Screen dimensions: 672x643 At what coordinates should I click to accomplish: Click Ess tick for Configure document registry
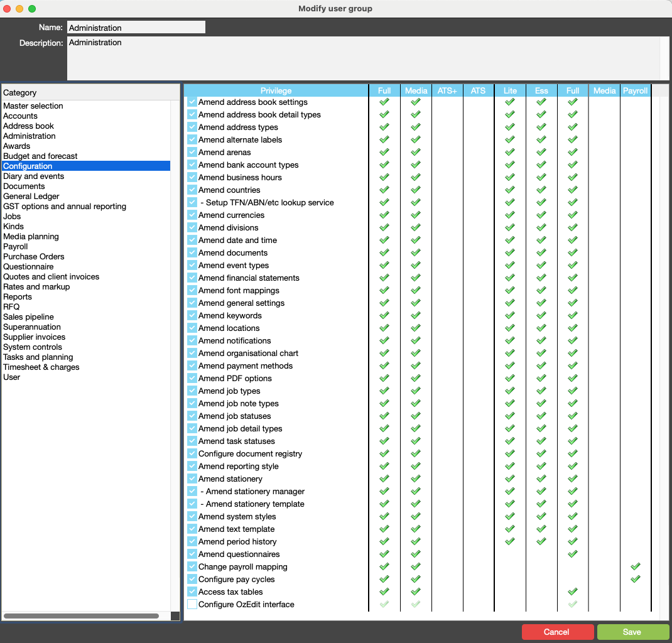point(541,453)
